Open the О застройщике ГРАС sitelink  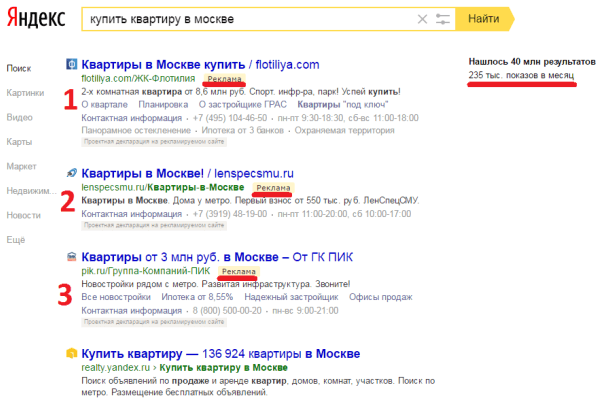(243, 104)
